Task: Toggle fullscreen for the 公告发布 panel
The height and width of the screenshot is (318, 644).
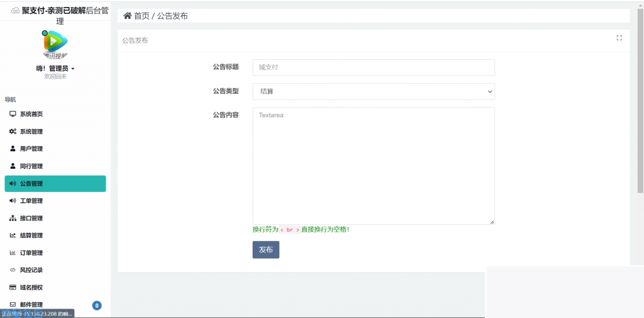Action: coord(619,38)
